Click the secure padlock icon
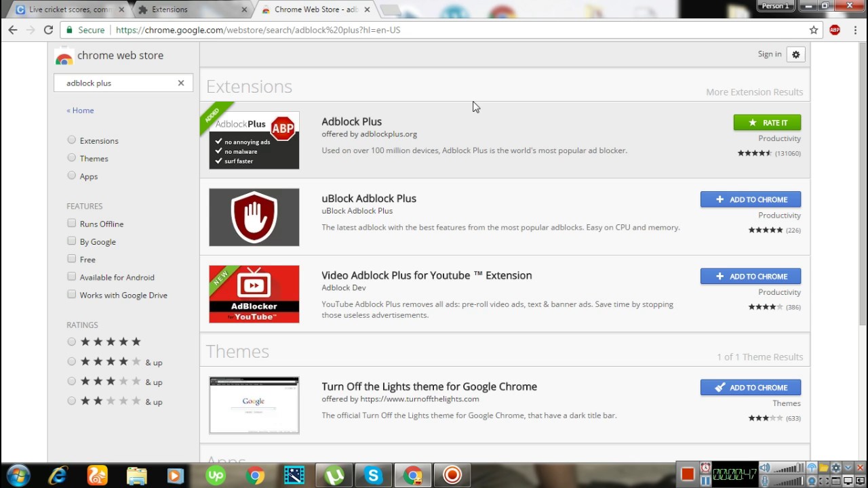Screen dimensions: 868x488 click(x=68, y=30)
